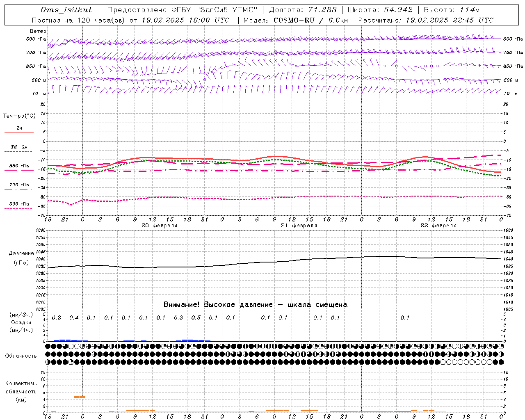
Task: Click the Ветер wind section label
Action: click(38, 31)
